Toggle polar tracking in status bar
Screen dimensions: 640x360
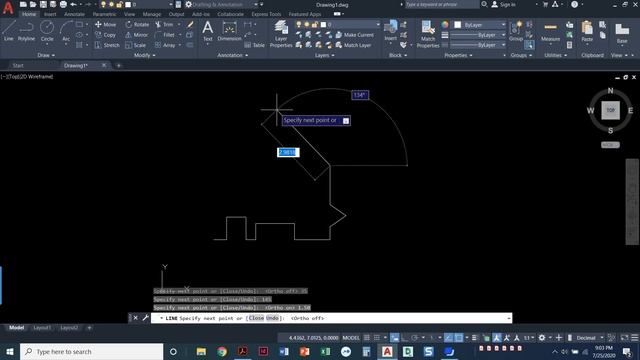click(415, 338)
